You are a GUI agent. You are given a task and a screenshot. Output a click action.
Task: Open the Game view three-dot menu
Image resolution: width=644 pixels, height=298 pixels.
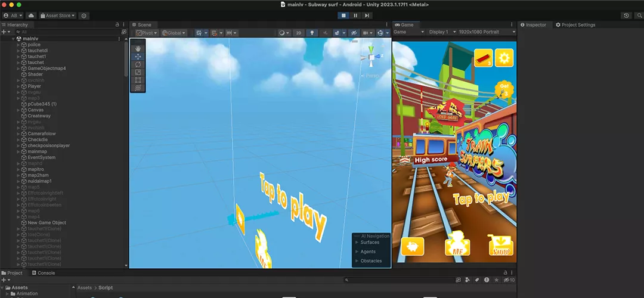click(x=512, y=24)
